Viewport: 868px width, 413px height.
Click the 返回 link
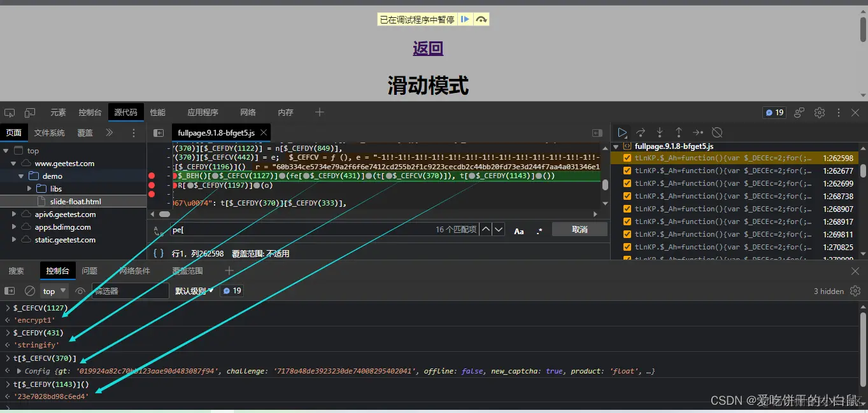coord(428,48)
